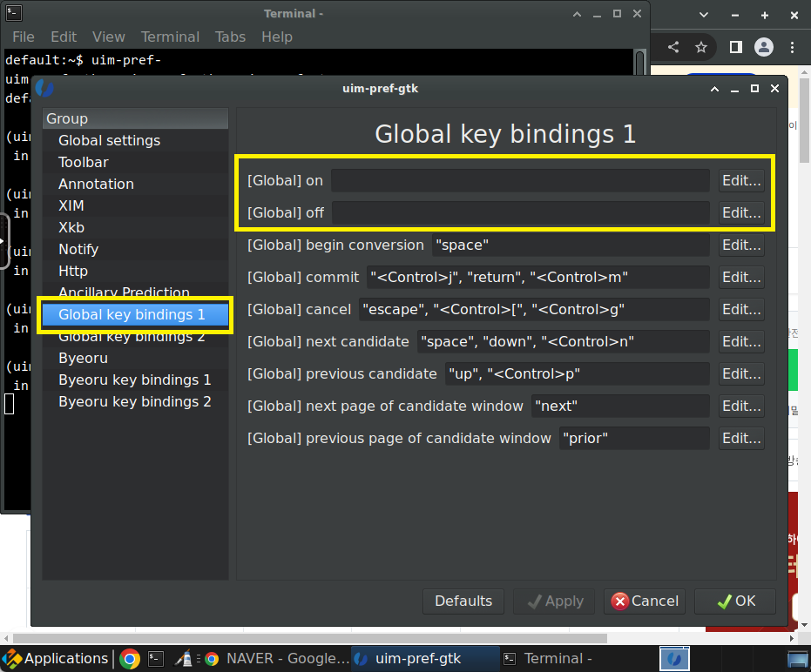The height and width of the screenshot is (672, 811).
Task: Click the next candidate key field
Action: [x=564, y=342]
